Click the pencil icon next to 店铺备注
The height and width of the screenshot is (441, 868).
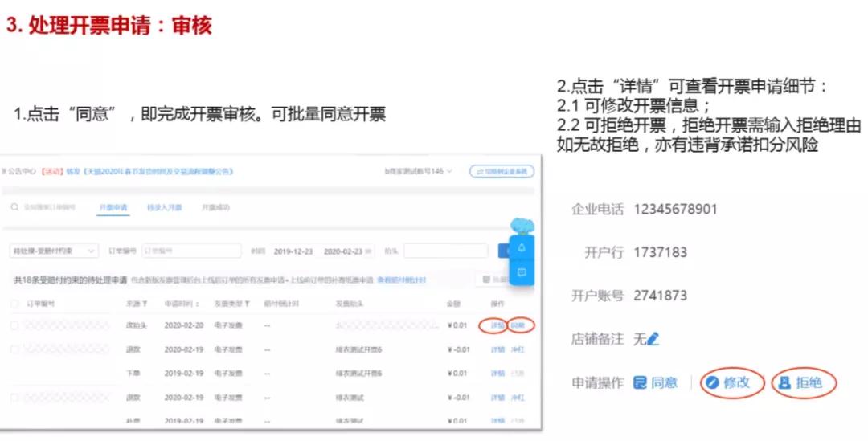(653, 338)
